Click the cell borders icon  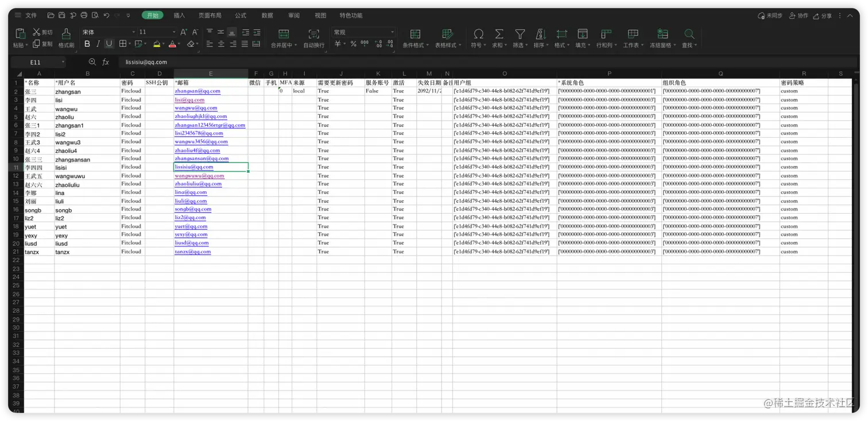pos(122,44)
